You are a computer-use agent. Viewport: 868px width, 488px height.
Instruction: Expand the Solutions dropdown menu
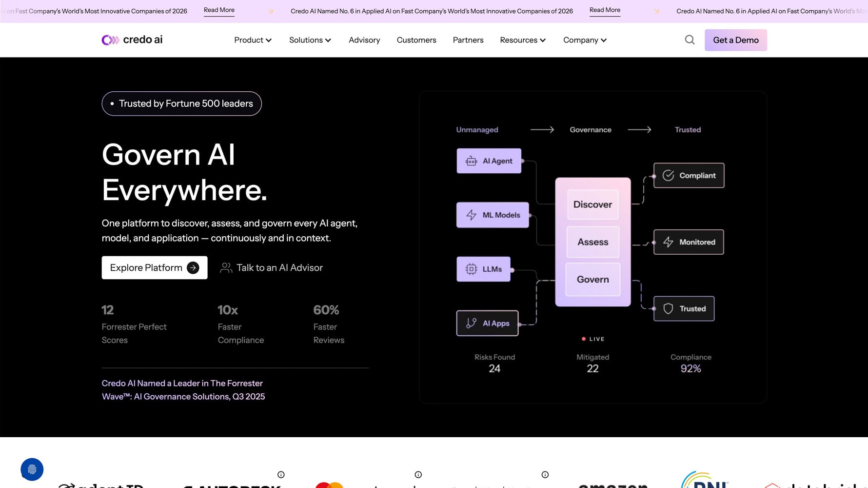point(310,40)
